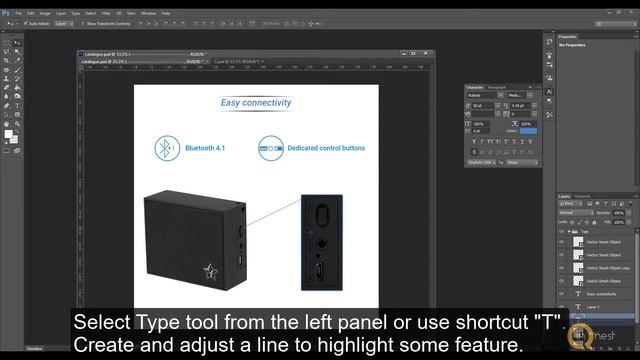Image resolution: width=640 pixels, height=360 pixels.
Task: Open the Layer menu
Action: pos(61,13)
